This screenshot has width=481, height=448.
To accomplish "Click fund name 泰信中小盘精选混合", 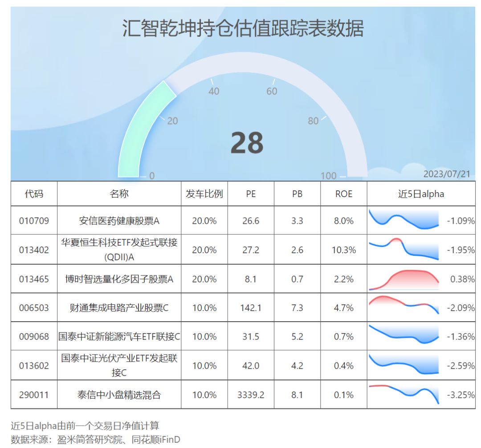I will pos(119,395).
